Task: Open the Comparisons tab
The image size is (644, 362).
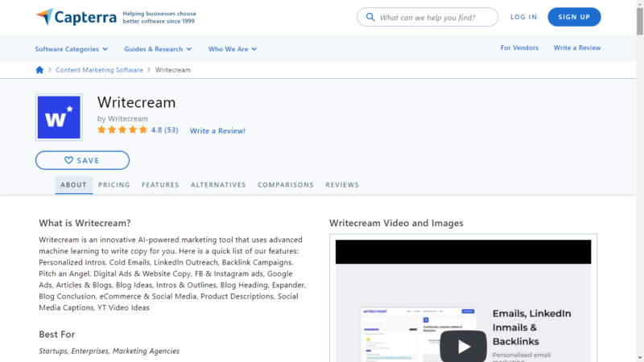Action: pyautogui.click(x=286, y=185)
